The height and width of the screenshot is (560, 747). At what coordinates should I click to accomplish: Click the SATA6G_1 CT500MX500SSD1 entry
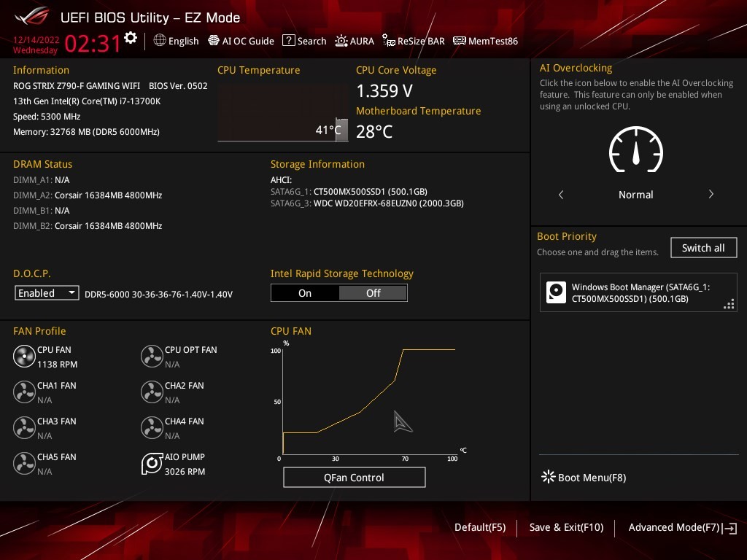tap(349, 192)
